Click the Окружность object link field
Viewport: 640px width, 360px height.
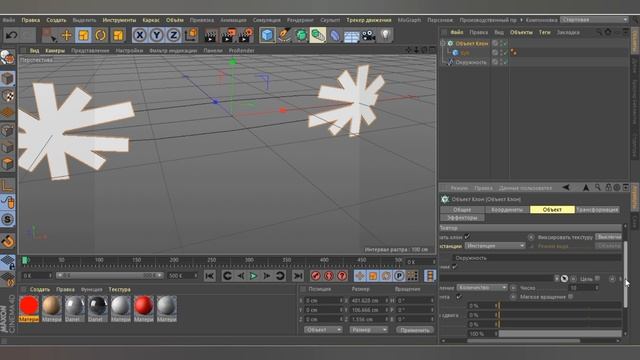pyautogui.click(x=536, y=258)
